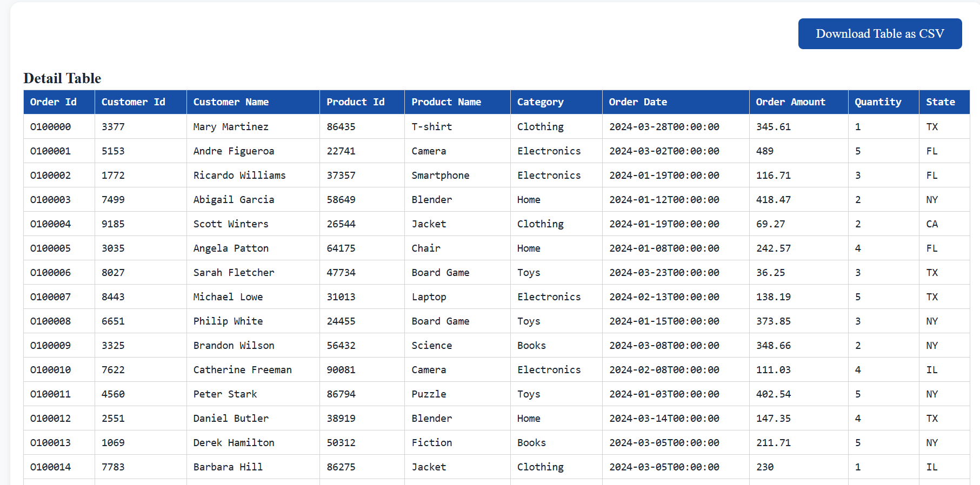Select order O100000 cell
This screenshot has height=485, width=980.
(51, 127)
